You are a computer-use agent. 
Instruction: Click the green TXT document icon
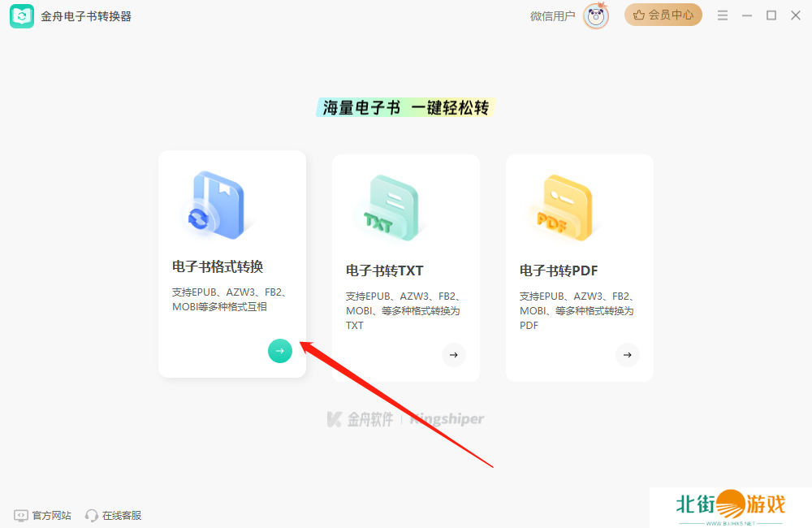(388, 207)
